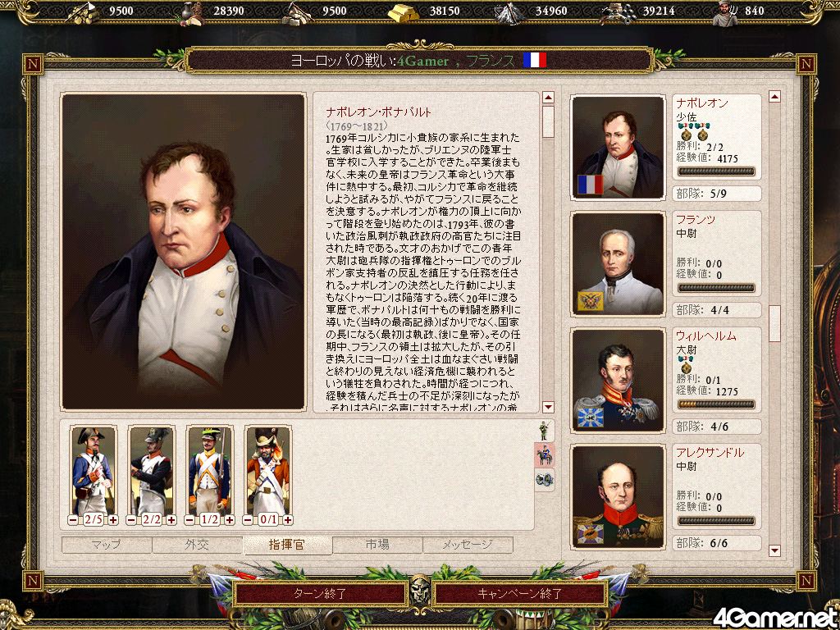The width and height of the screenshot is (840, 630).
Task: Switch to the マップ tab
Action: pos(107,546)
